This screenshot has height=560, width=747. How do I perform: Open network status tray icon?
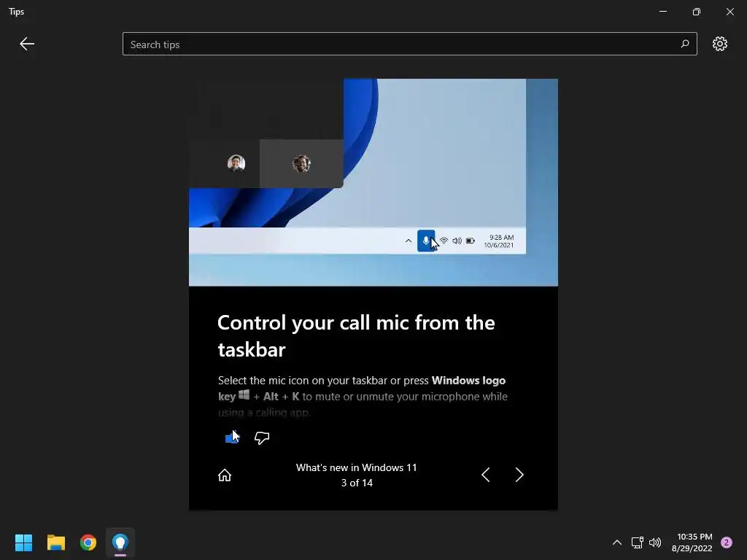[x=637, y=542]
